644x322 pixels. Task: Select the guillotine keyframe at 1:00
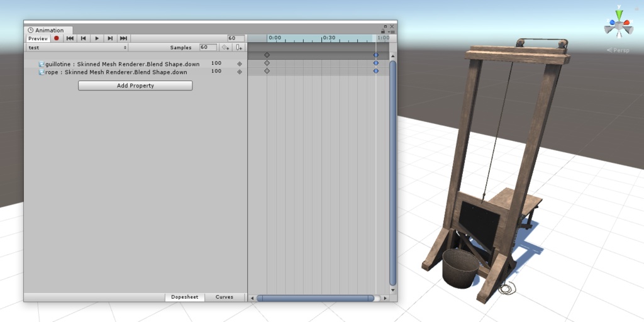pyautogui.click(x=376, y=63)
